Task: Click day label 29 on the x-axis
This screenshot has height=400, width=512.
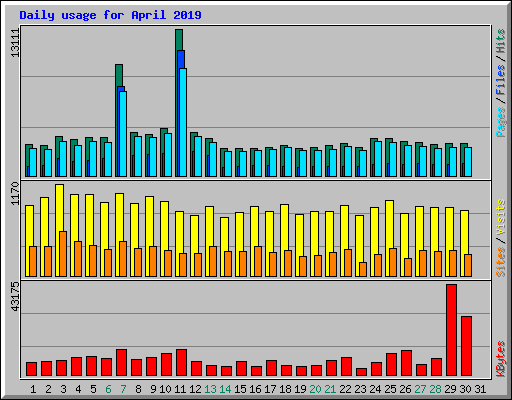Action: tap(450, 389)
